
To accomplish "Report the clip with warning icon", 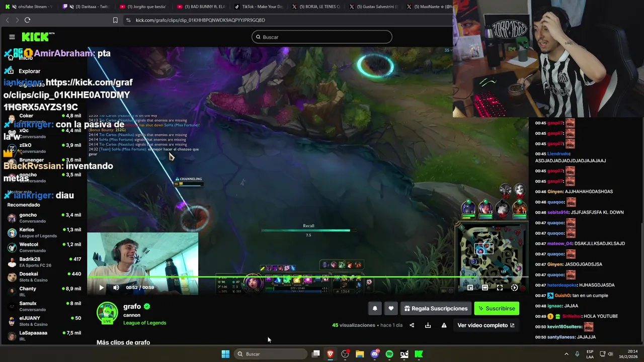I will (444, 325).
